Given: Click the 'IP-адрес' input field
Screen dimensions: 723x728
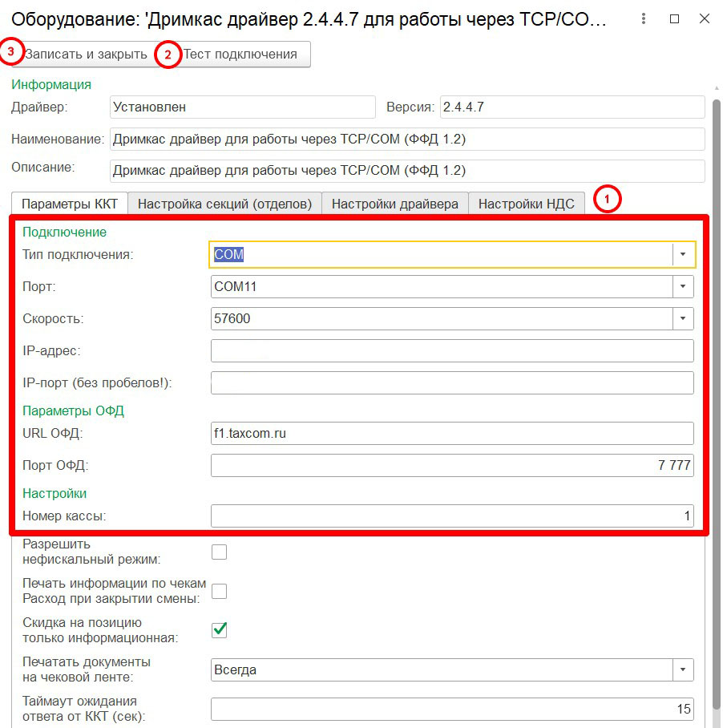Looking at the screenshot, I should click(x=451, y=351).
